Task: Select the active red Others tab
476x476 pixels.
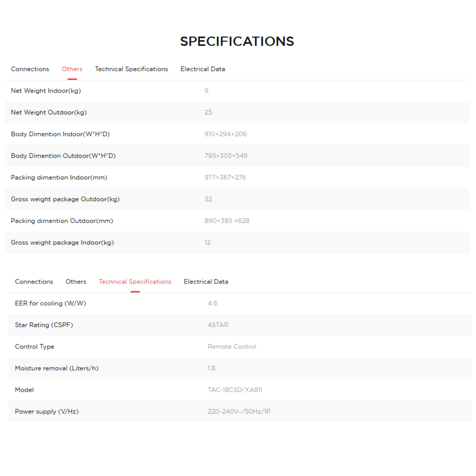Action: [72, 69]
